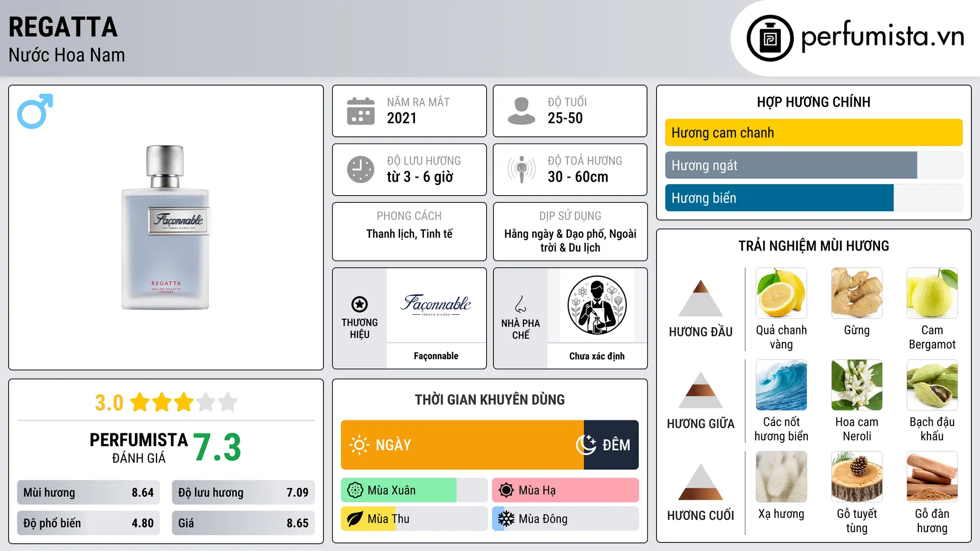Click the sillage value 30 - 60cm
This screenshot has width=980, height=551.
[578, 177]
